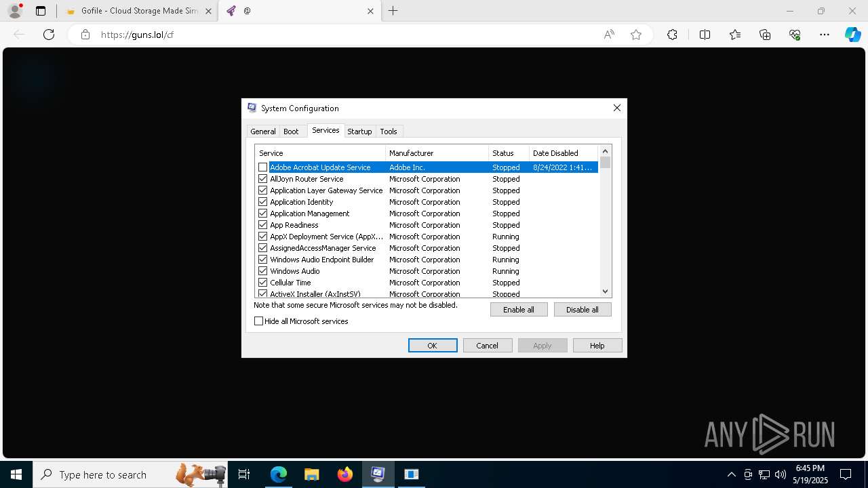
Task: Click the Enable all button
Action: coord(519,310)
